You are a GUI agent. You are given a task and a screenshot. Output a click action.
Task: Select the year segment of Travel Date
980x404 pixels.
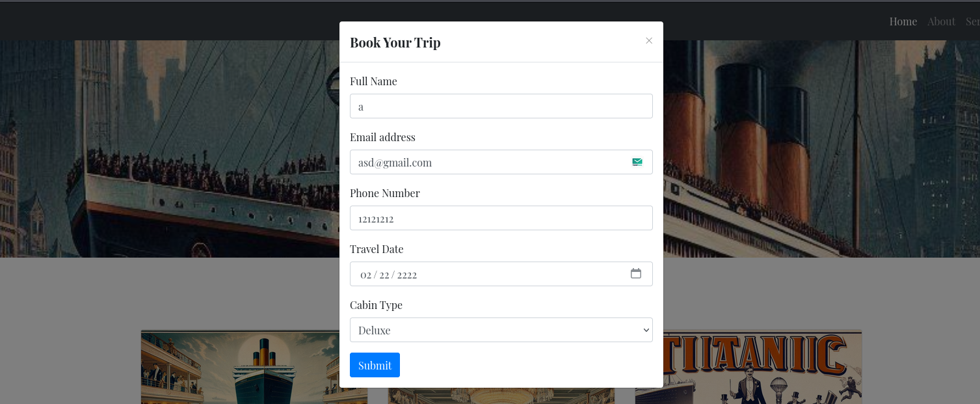[x=407, y=275]
